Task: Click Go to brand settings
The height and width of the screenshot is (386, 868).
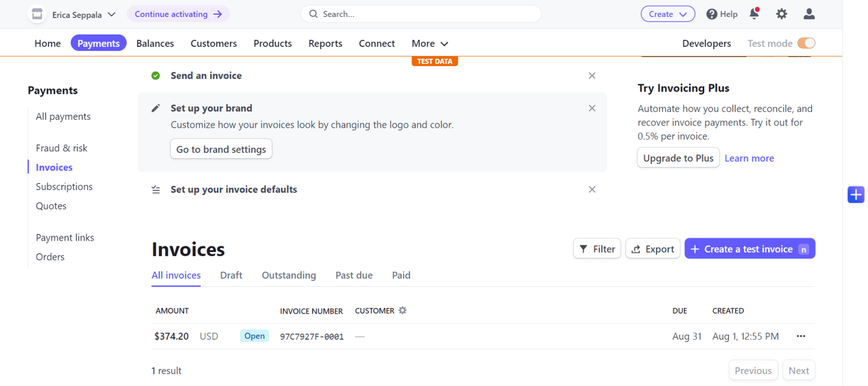Action: [x=221, y=149]
